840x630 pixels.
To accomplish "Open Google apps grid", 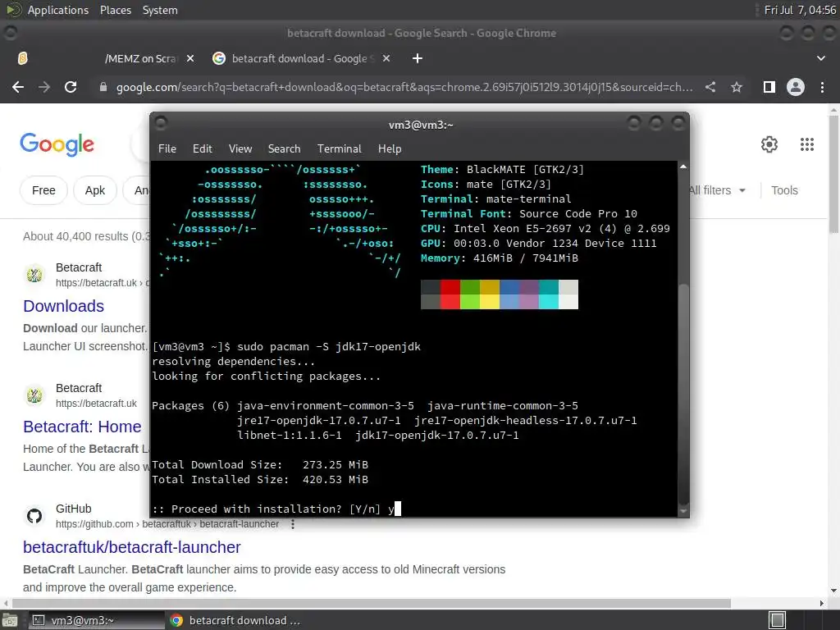I will (807, 144).
